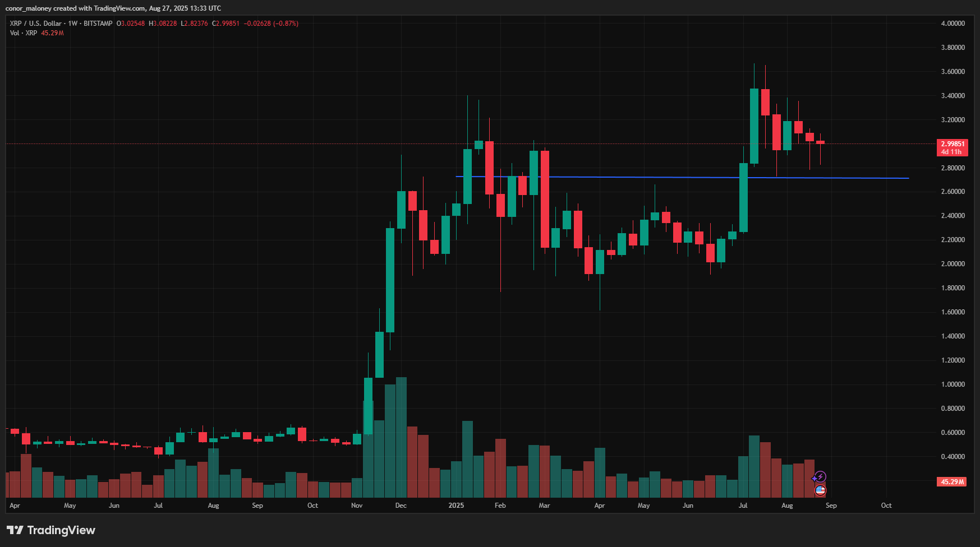This screenshot has height=547, width=980.
Task: Click the 0.40000 price axis label
Action: (x=953, y=457)
